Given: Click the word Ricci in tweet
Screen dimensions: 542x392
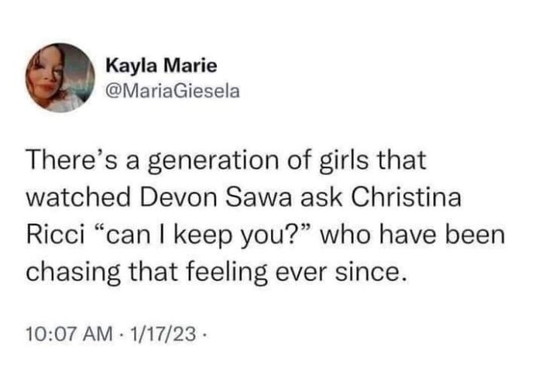Looking at the screenshot, I should coord(55,236).
